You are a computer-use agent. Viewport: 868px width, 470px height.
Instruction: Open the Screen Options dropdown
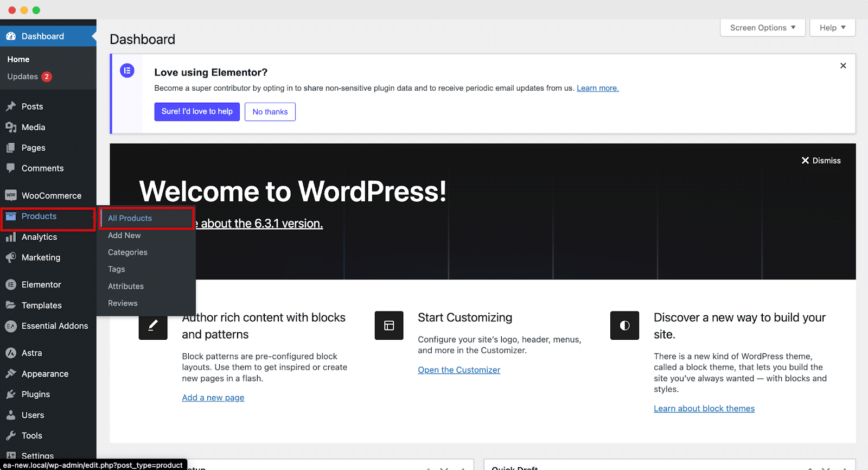[763, 28]
